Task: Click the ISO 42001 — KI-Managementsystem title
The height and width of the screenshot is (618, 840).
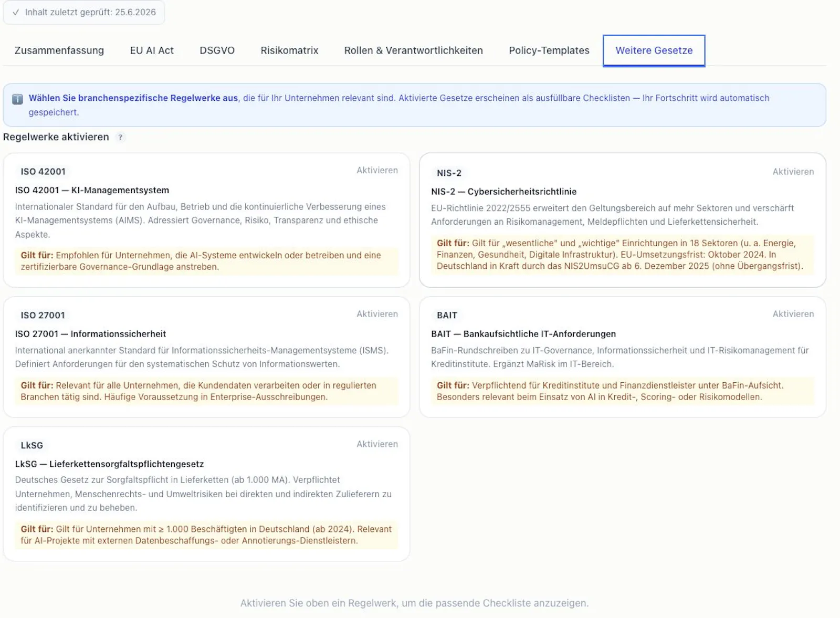Action: pos(92,191)
